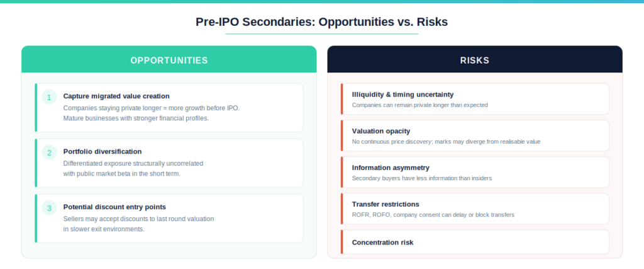Select the Concentration risk card
644x269 pixels.
475,242
